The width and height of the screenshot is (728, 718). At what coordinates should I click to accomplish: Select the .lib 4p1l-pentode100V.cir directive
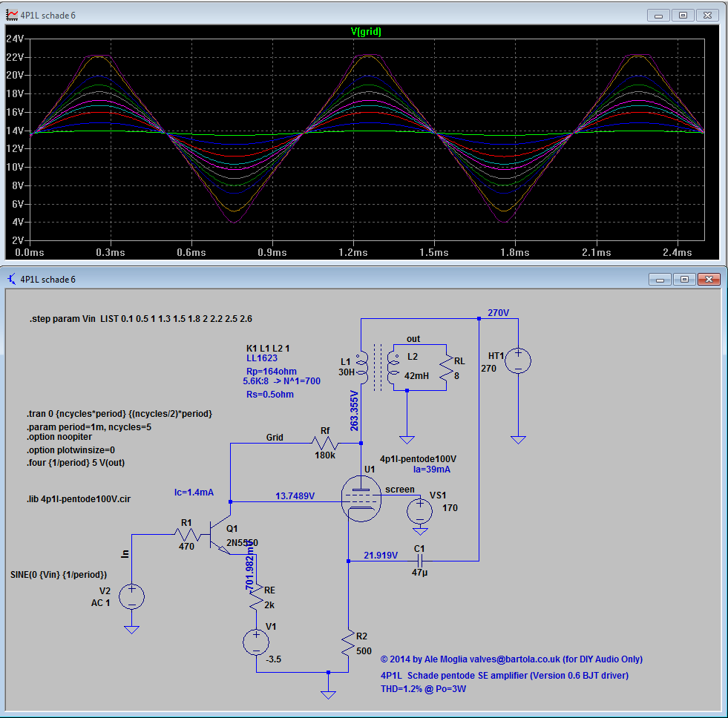coord(79,499)
